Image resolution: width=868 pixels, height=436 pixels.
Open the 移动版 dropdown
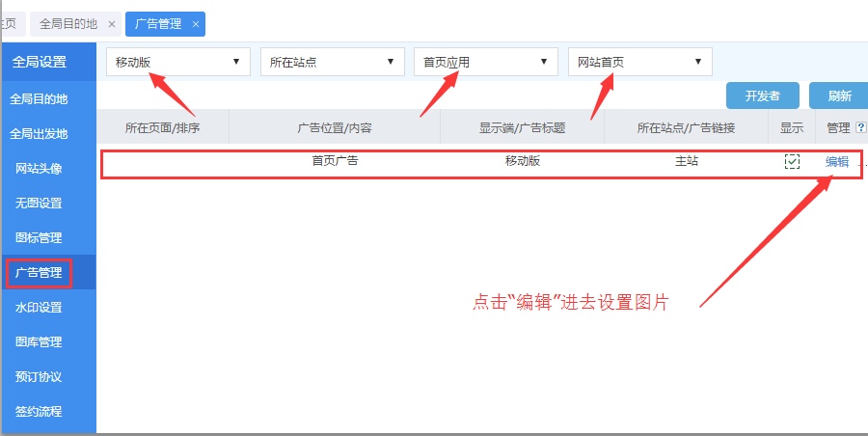point(177,63)
